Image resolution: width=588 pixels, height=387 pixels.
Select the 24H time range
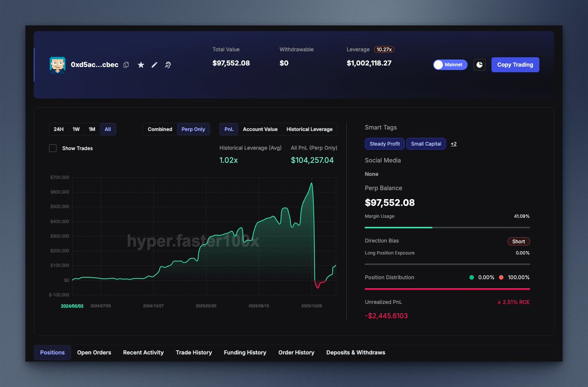(58, 129)
